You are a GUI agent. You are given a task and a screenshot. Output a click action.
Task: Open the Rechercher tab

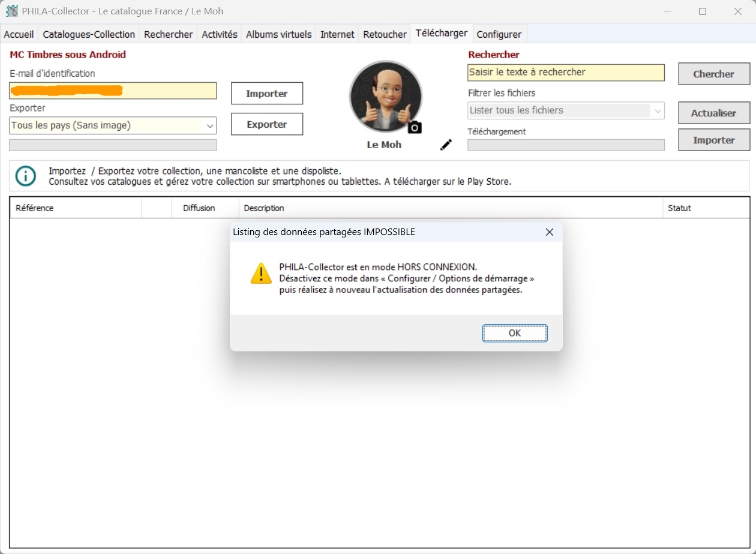click(168, 34)
